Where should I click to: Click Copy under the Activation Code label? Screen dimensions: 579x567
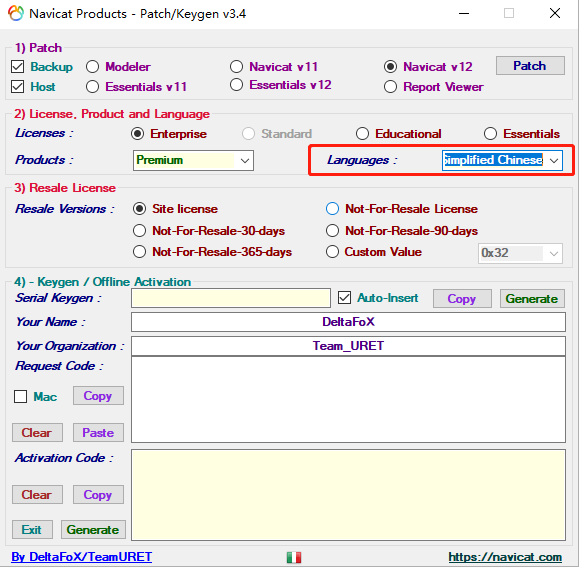pyautogui.click(x=98, y=495)
